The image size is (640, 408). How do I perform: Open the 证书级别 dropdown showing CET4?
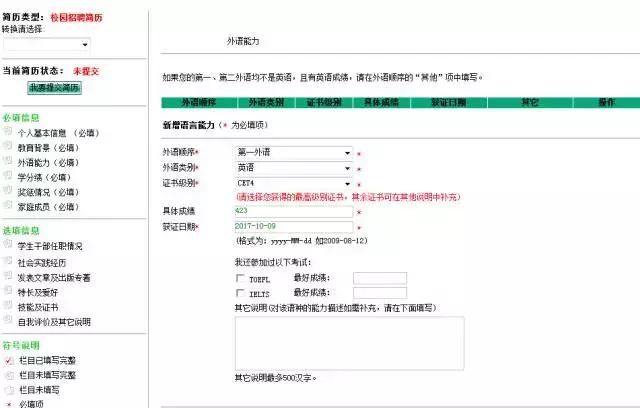coord(294,183)
